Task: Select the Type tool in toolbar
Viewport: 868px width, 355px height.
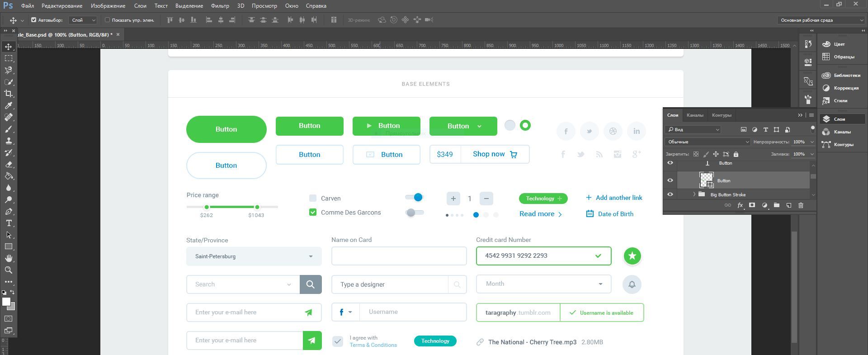Action: [9, 223]
